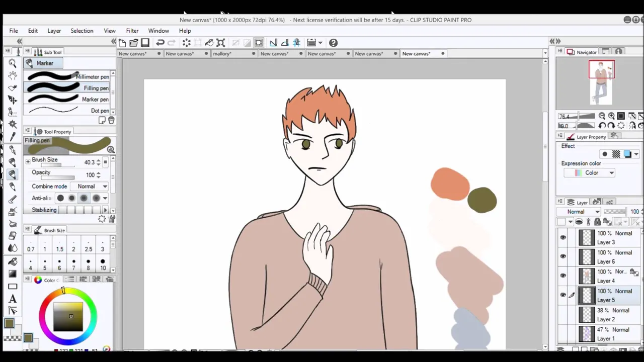Hide Layer 6 via its eye icon
Viewport: 644px width, 362px height.
click(x=563, y=257)
